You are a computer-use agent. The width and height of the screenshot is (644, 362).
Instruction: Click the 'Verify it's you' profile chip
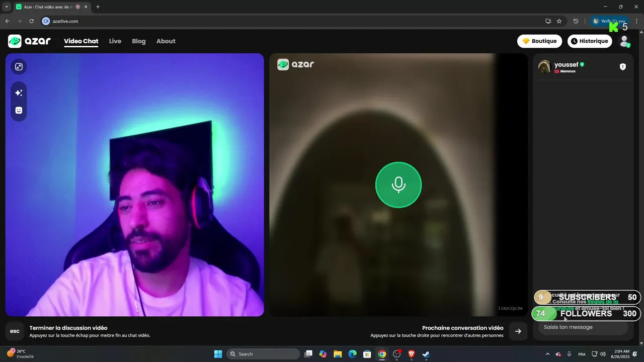(x=609, y=21)
